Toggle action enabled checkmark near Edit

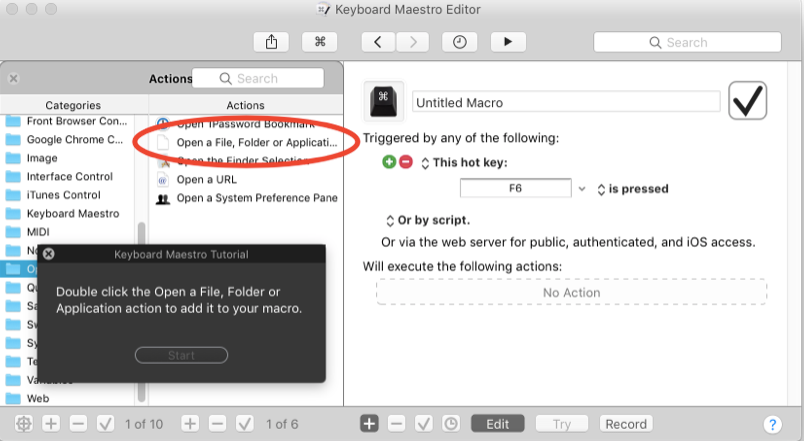pos(424,424)
